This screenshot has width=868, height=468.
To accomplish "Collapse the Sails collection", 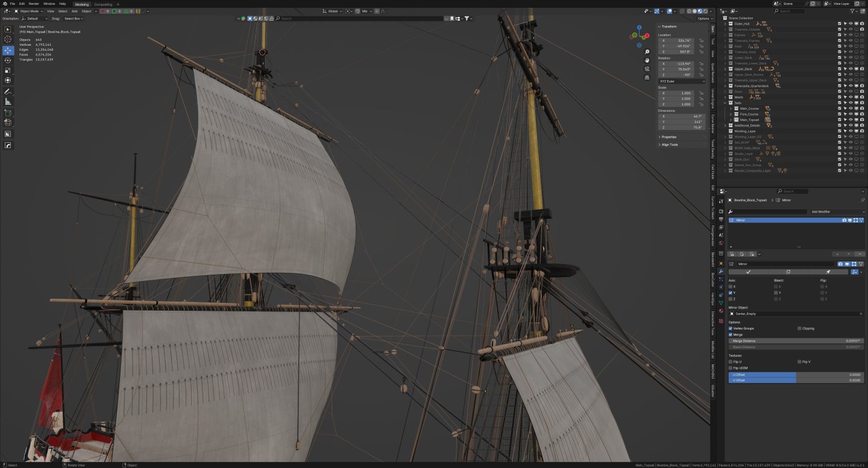I will click(725, 103).
